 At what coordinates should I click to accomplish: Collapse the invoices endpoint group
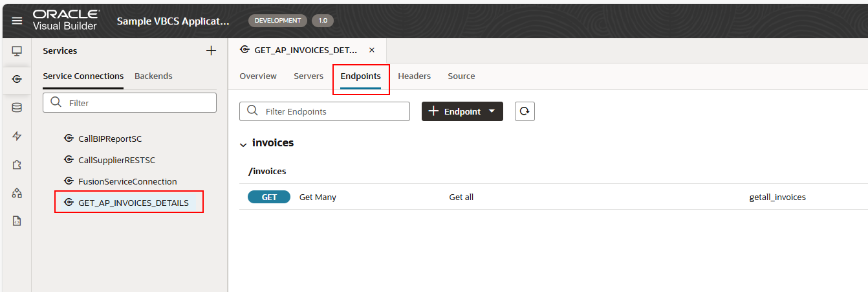coord(243,144)
